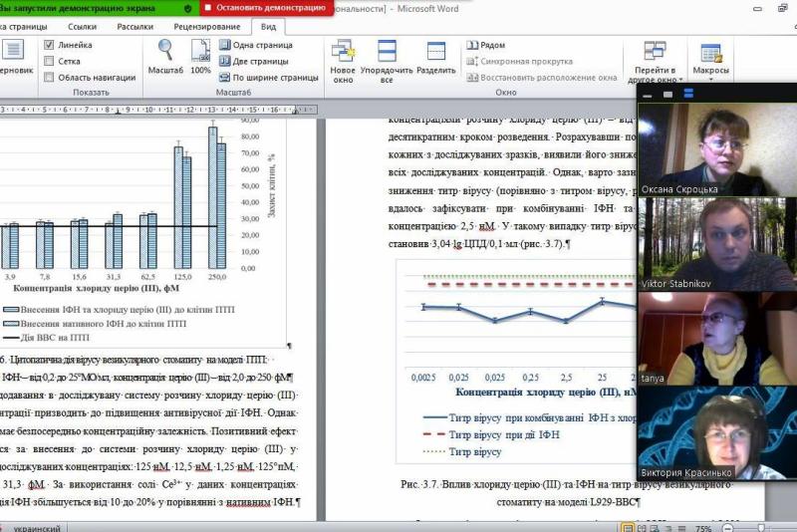Viewport: 797px width, 532px height.
Task: Select the Вид ribbon tab
Action: click(268, 27)
